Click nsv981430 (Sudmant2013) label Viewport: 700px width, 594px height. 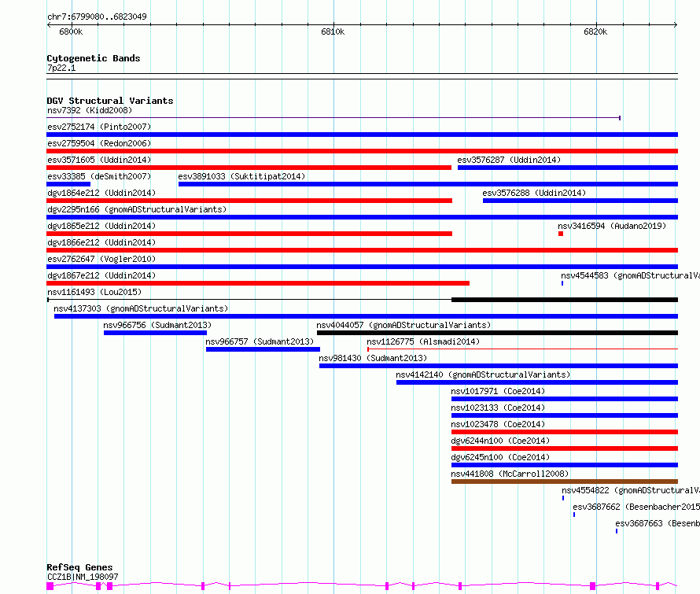tap(373, 358)
